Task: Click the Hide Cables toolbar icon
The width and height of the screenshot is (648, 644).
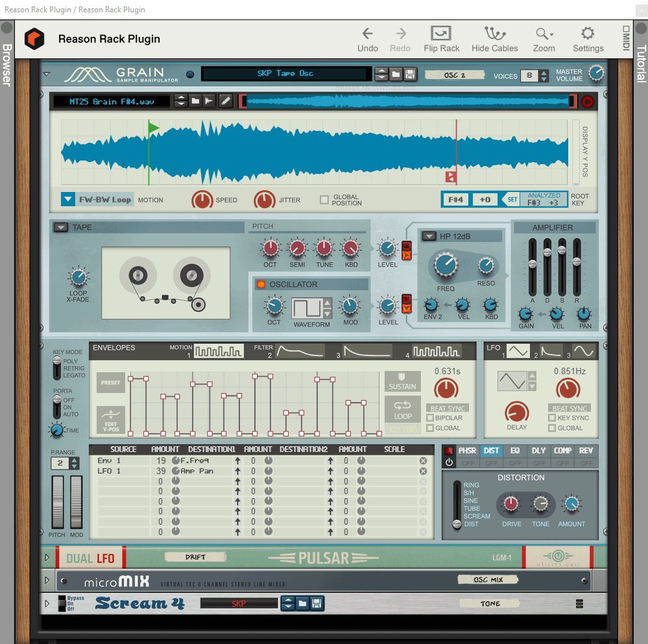Action: (494, 34)
